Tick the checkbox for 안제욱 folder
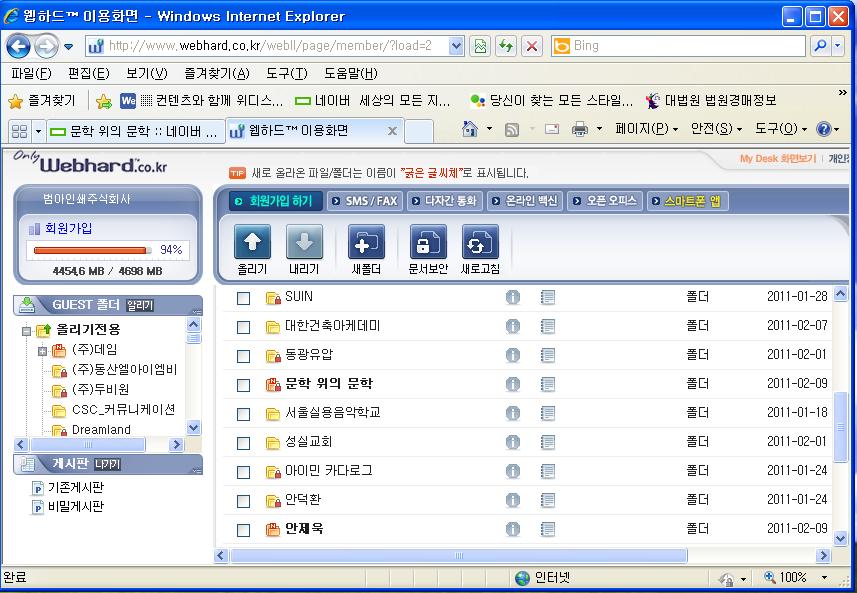 tap(243, 529)
